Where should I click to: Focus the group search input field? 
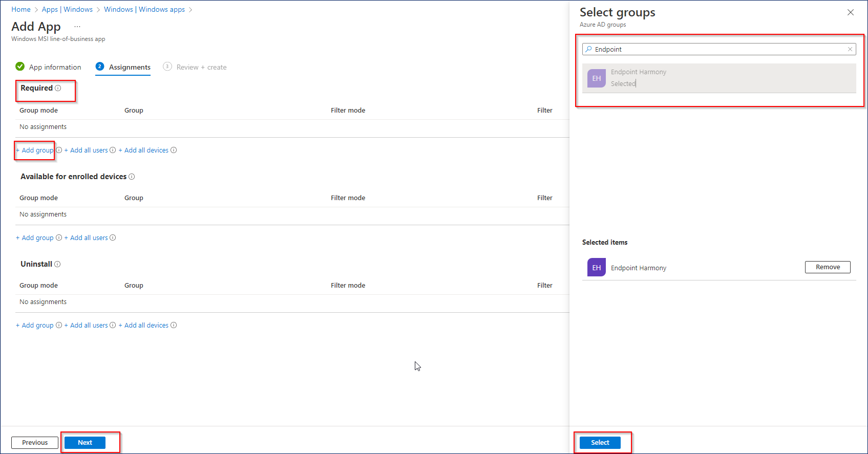pyautogui.click(x=719, y=49)
